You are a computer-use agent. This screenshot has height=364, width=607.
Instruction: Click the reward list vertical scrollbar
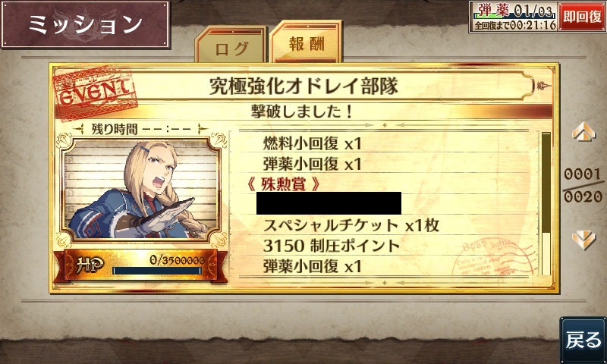546,204
